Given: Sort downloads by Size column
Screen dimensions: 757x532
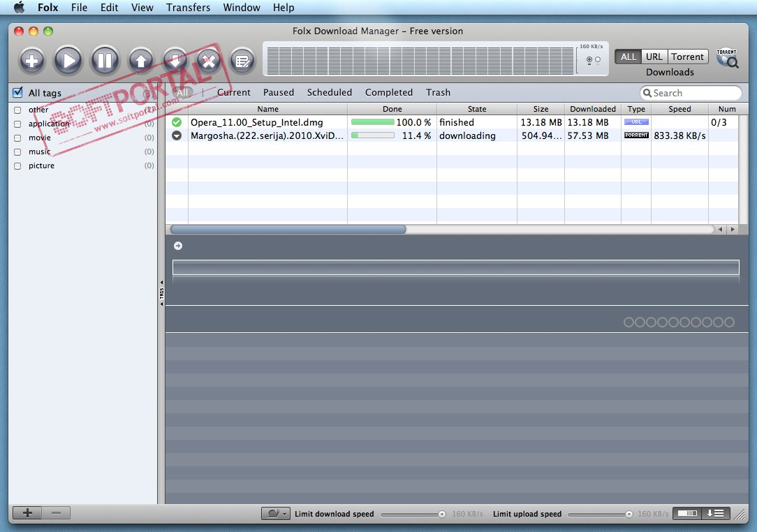Looking at the screenshot, I should click(x=541, y=109).
